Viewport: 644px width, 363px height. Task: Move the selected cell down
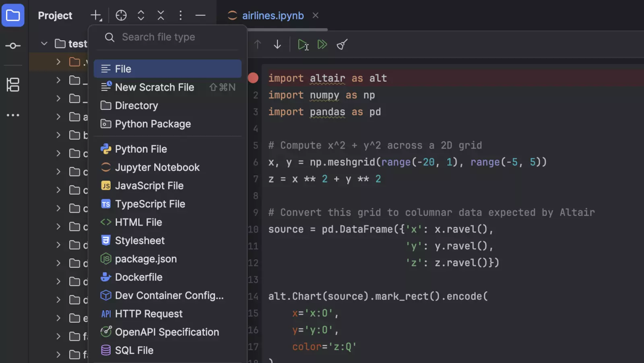pos(277,44)
